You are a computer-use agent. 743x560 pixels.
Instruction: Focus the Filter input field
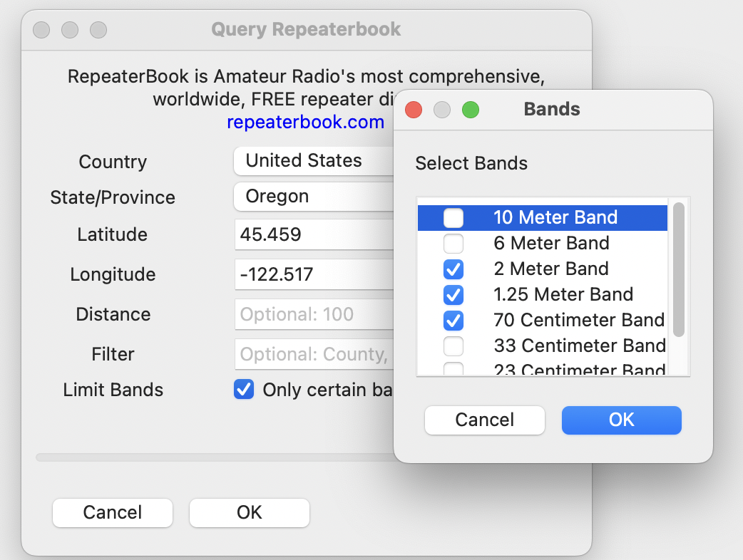[314, 353]
